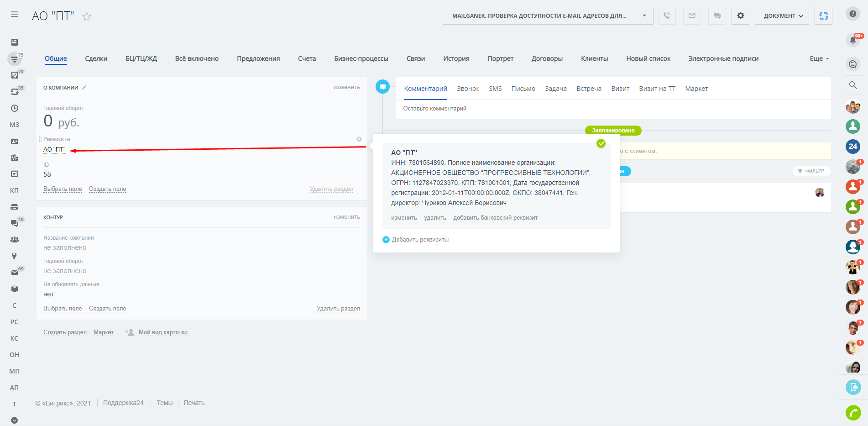
Task: Open the ФИЛЬТР timeline filter button
Action: click(811, 171)
